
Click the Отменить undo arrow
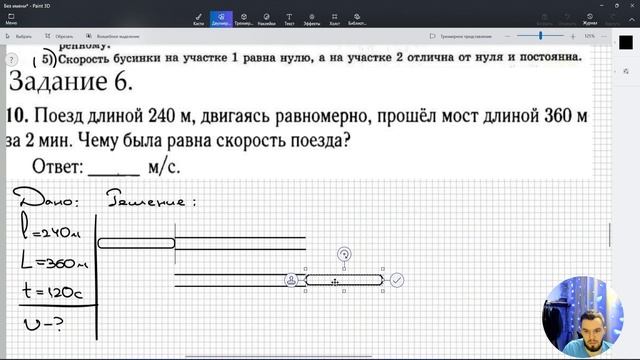click(567, 19)
